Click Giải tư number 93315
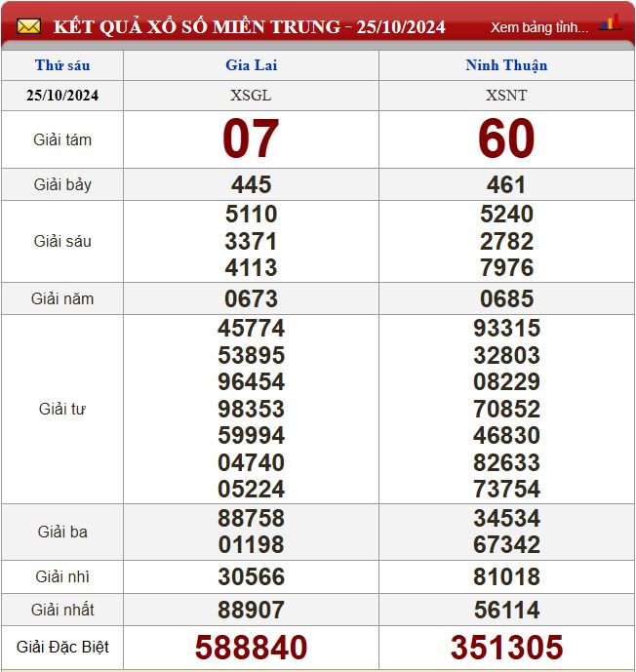 [506, 329]
